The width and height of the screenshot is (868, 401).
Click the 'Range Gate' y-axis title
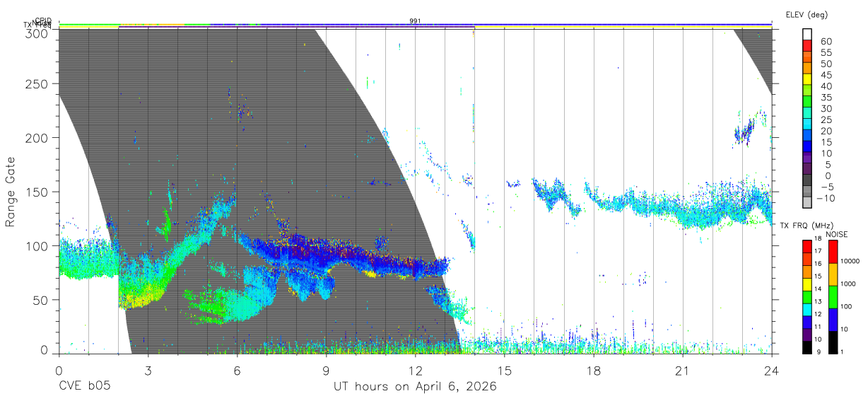coord(11,191)
